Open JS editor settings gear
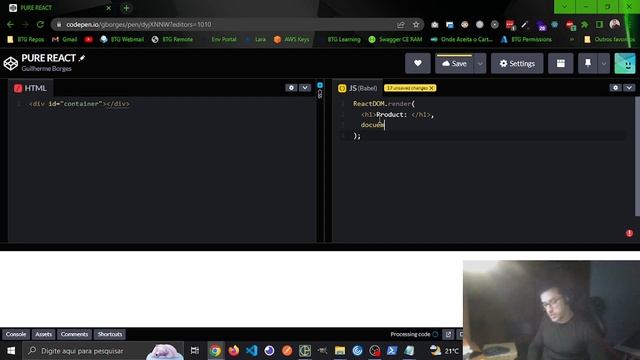Image resolution: width=640 pixels, height=360 pixels. 616,88
